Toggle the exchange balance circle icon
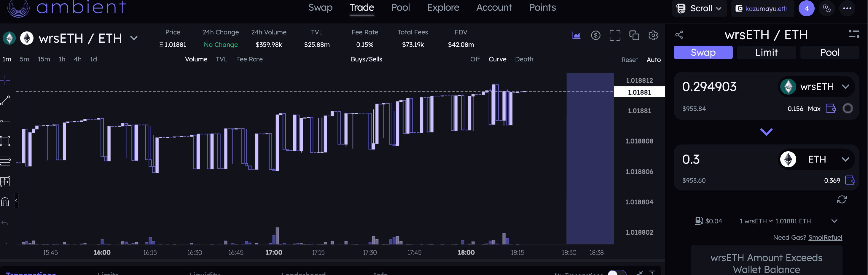 pos(848,108)
